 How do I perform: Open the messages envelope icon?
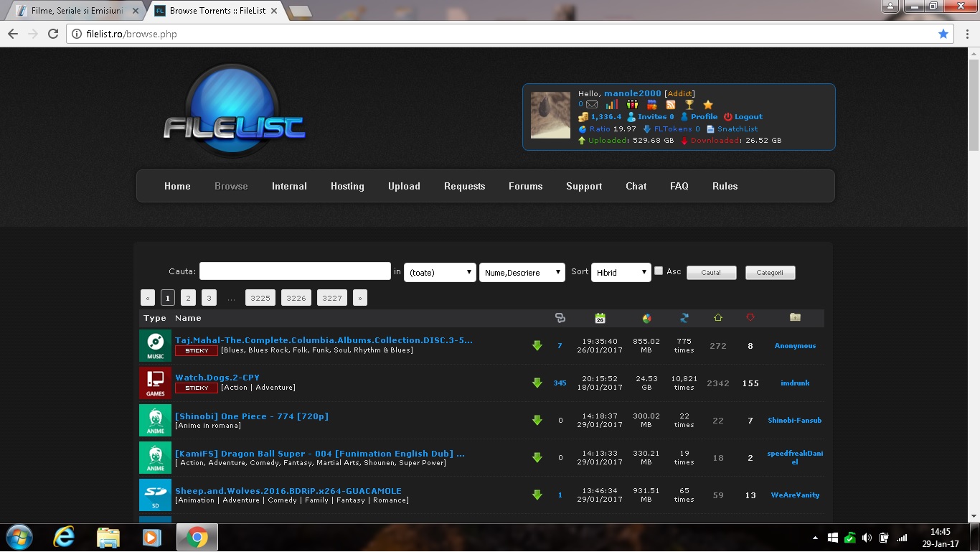[x=591, y=105]
